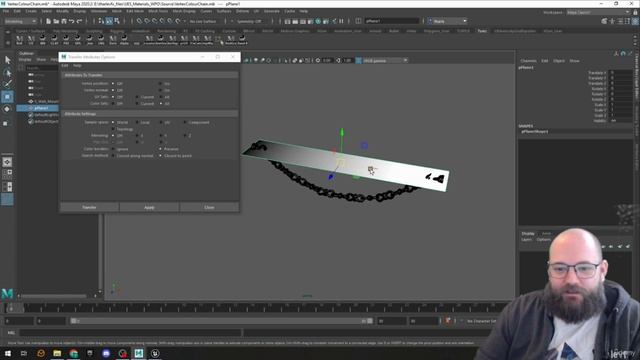The width and height of the screenshot is (640, 360).
Task: Click the MEL command line input
Action: click(x=131, y=333)
